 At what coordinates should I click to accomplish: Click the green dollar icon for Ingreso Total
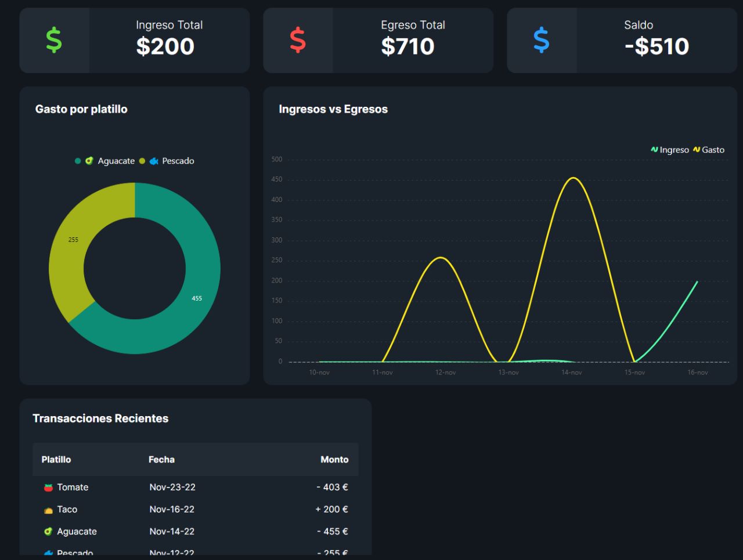coord(54,40)
